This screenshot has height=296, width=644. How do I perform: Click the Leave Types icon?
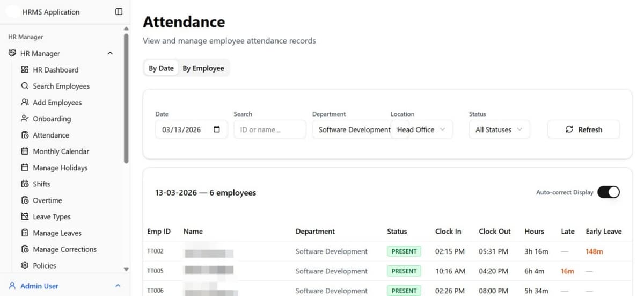click(x=25, y=216)
